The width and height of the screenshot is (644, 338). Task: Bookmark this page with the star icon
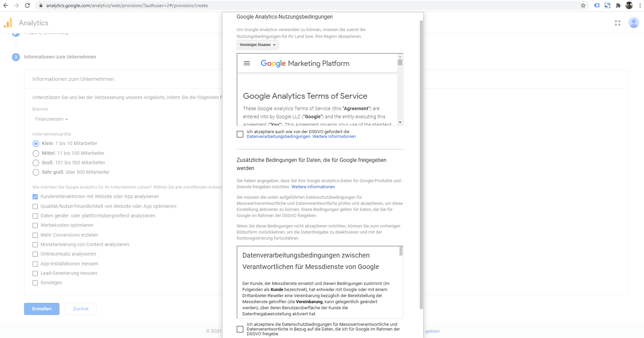[x=583, y=5]
